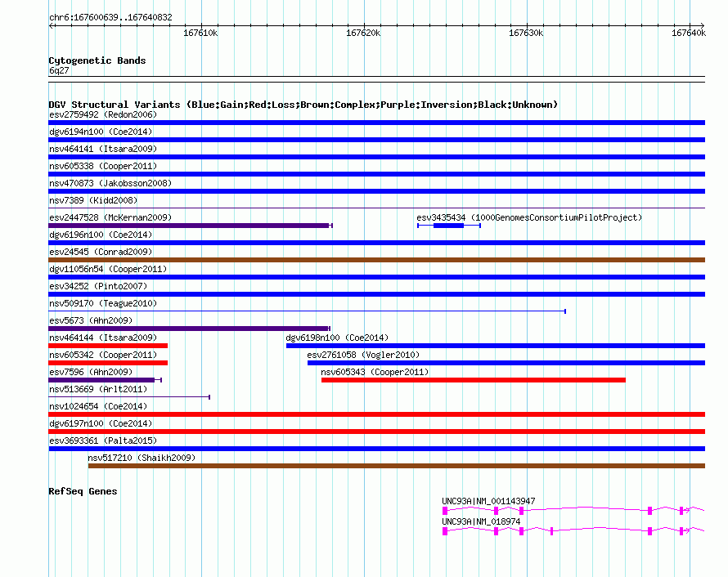Open nsv509170 (Teague2010) label
728x577 pixels.
click(x=103, y=303)
